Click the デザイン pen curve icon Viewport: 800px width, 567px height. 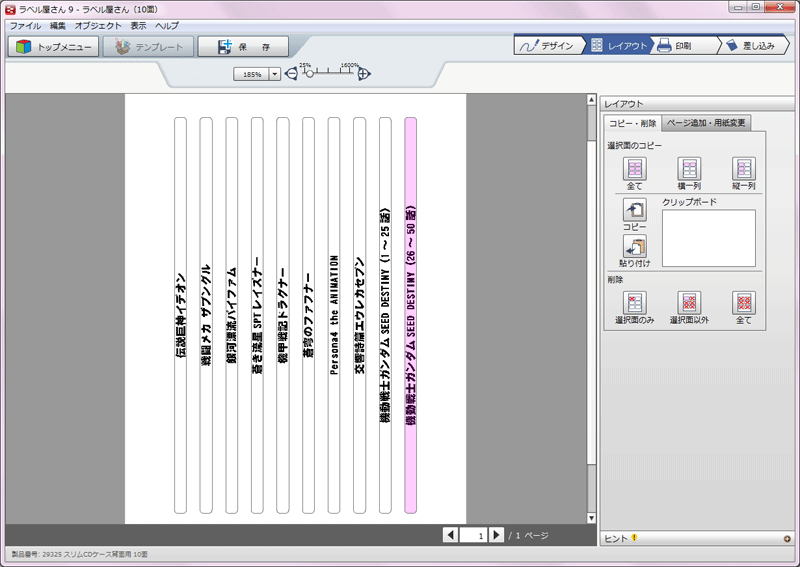click(x=529, y=45)
